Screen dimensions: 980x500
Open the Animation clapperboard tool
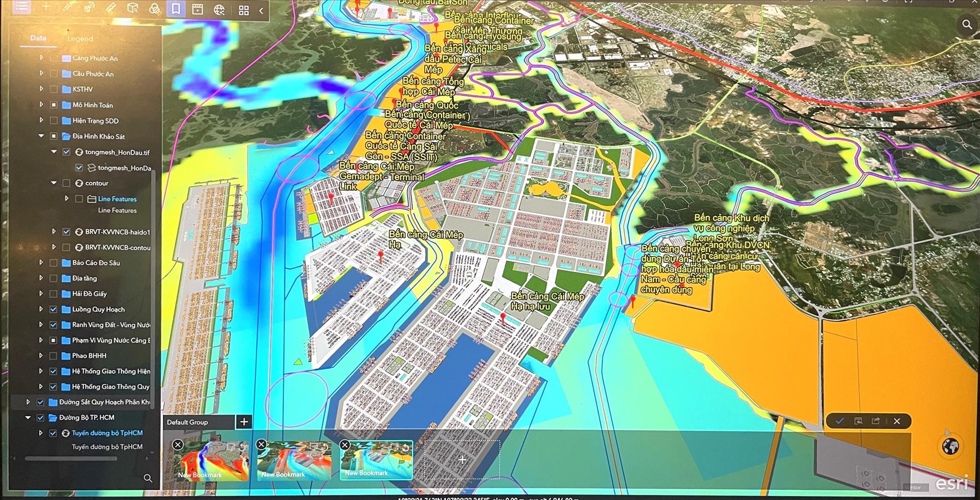click(x=198, y=9)
